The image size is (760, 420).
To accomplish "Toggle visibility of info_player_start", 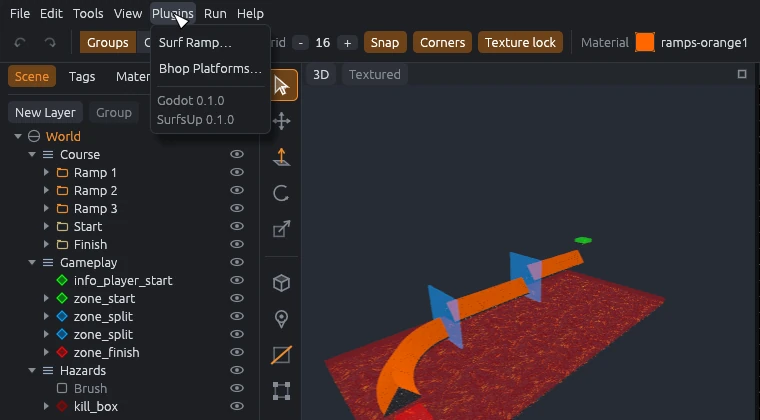I will [237, 280].
